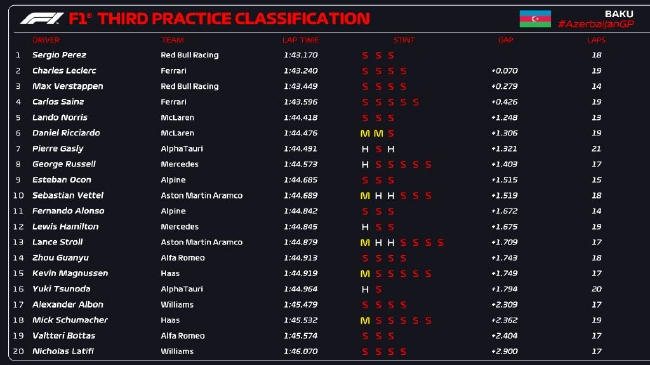Click Charles Leclerc's gap +0.070
650x365 pixels.
pyautogui.click(x=504, y=71)
